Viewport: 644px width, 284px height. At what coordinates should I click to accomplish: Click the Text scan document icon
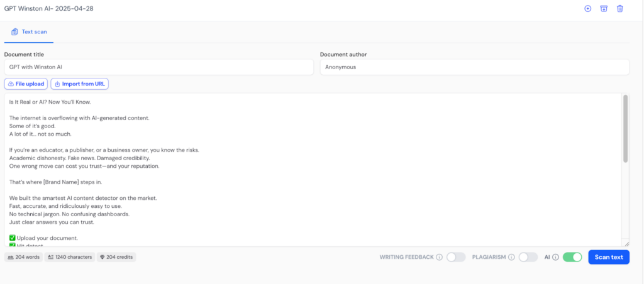click(x=14, y=31)
